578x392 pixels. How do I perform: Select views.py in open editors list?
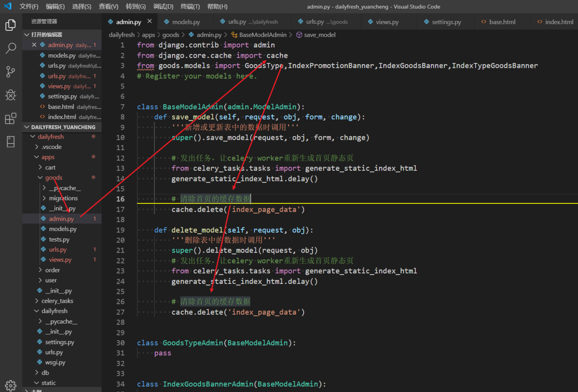tap(62, 86)
